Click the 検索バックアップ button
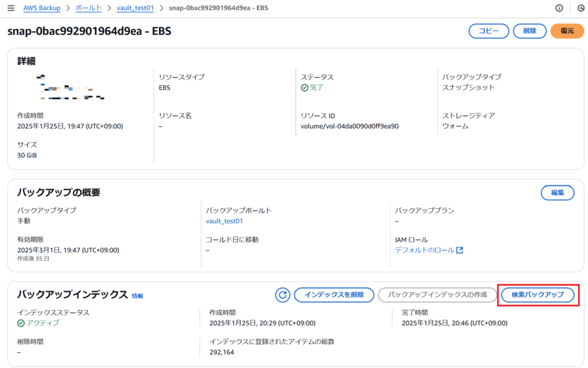This screenshot has width=588, height=368. tap(538, 295)
